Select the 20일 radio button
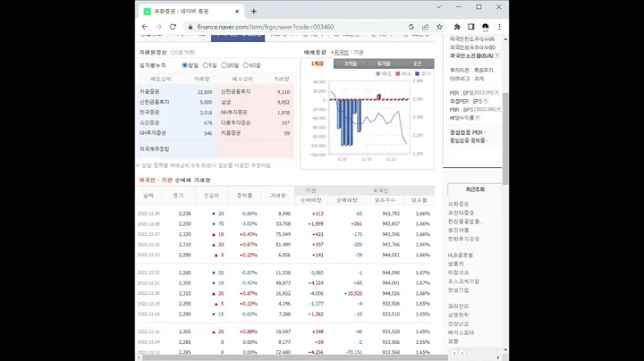The height and width of the screenshot is (361, 644). (x=224, y=65)
